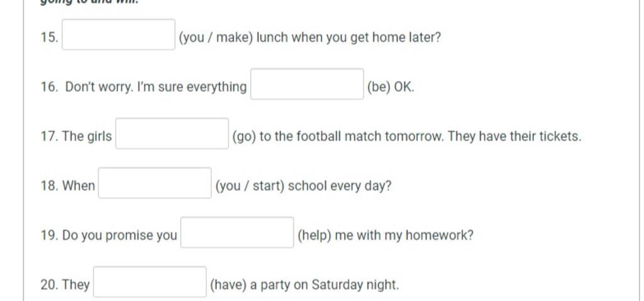Select the blank following "The girls"

[x=172, y=133]
